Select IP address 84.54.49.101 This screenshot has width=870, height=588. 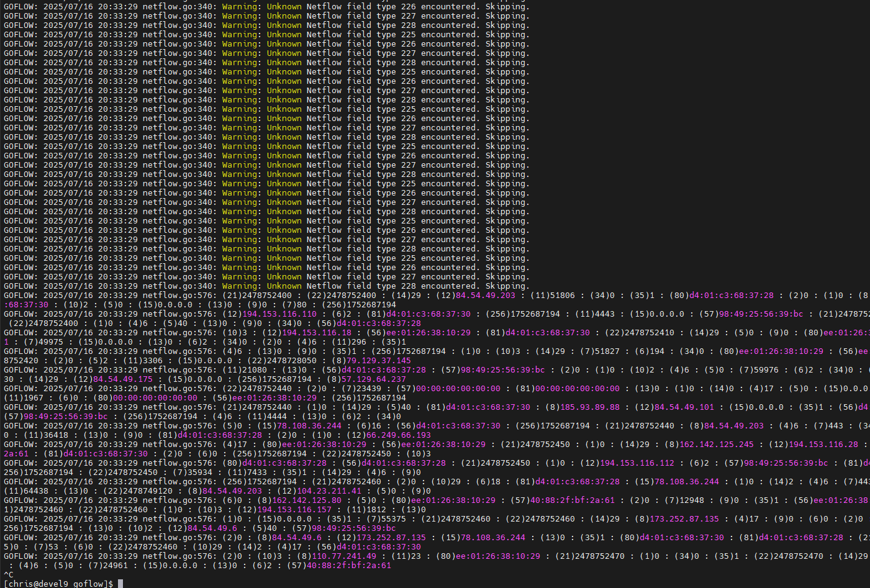click(684, 407)
